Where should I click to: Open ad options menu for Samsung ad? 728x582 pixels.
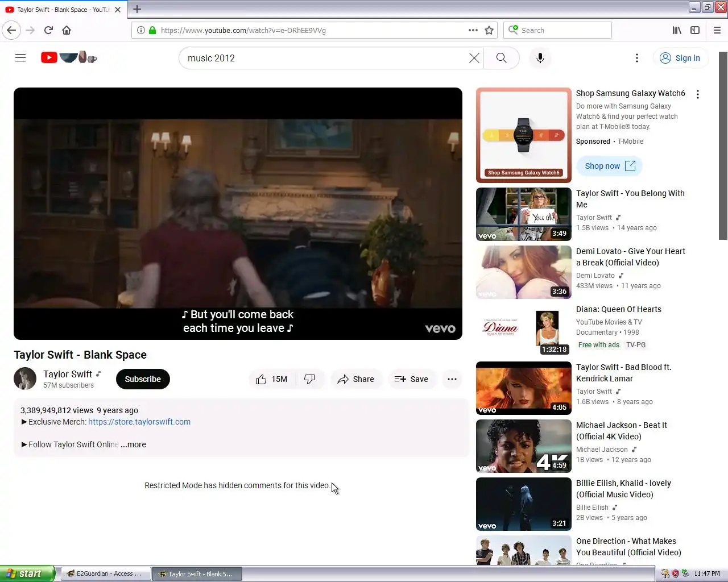(x=698, y=95)
